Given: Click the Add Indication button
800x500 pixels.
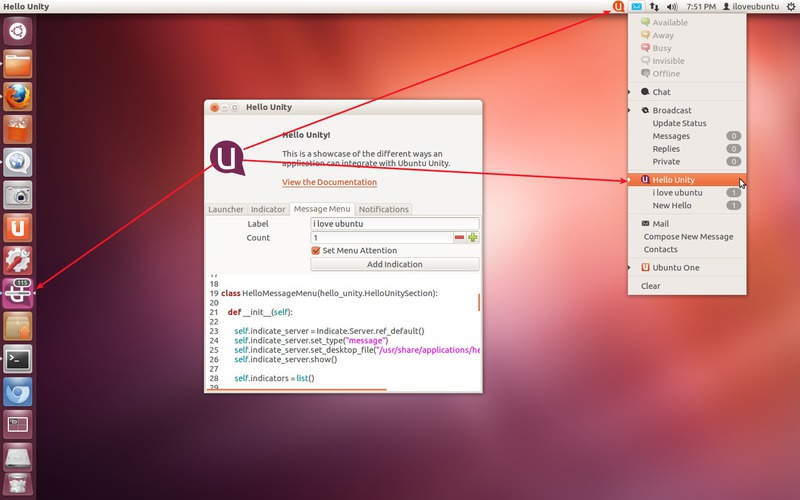Looking at the screenshot, I should point(394,264).
